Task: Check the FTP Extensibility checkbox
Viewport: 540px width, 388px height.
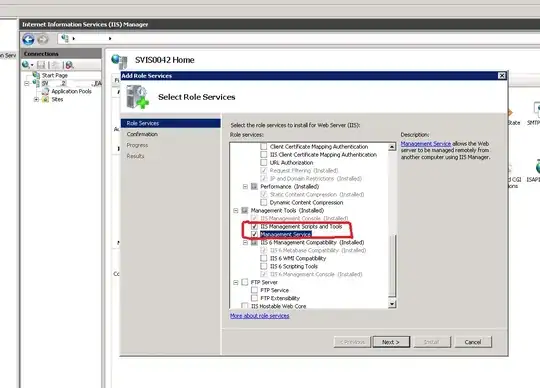Action: (x=254, y=298)
